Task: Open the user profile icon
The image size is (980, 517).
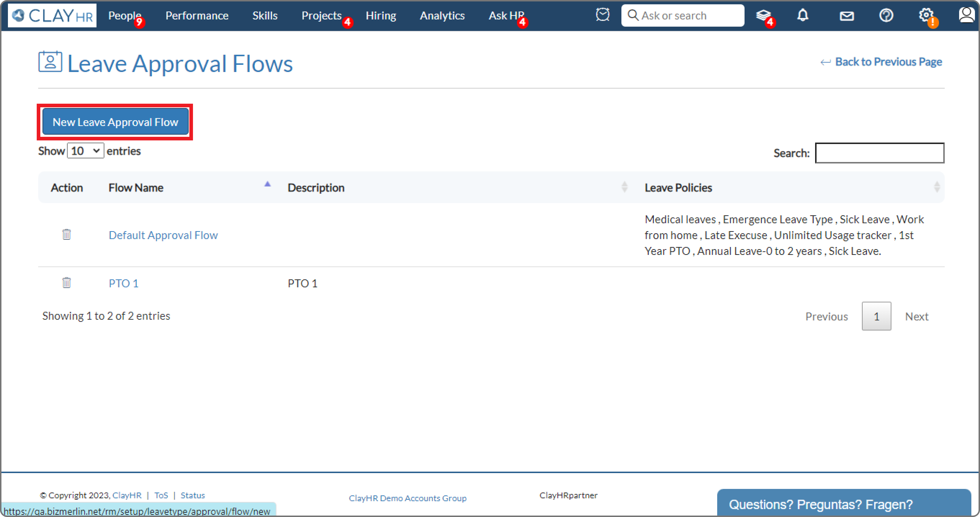Action: (x=966, y=15)
